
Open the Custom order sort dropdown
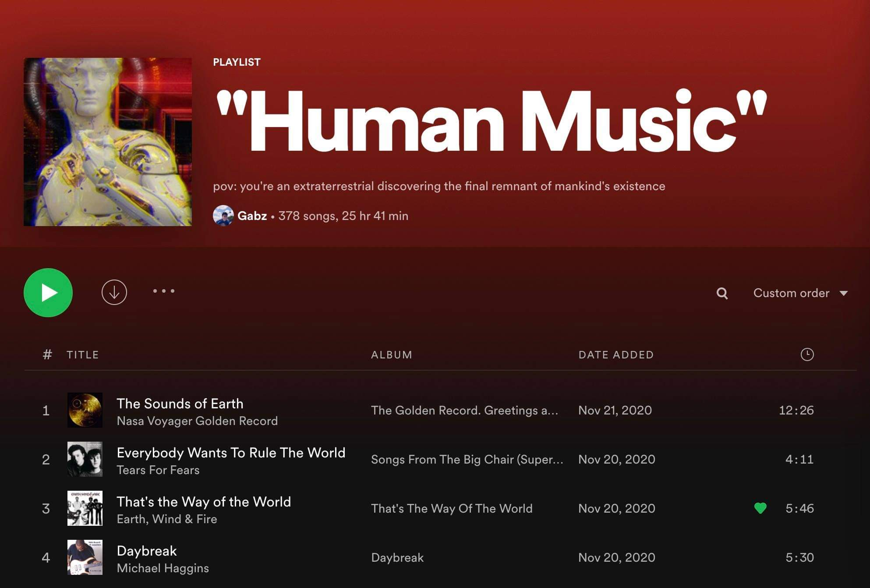click(791, 293)
